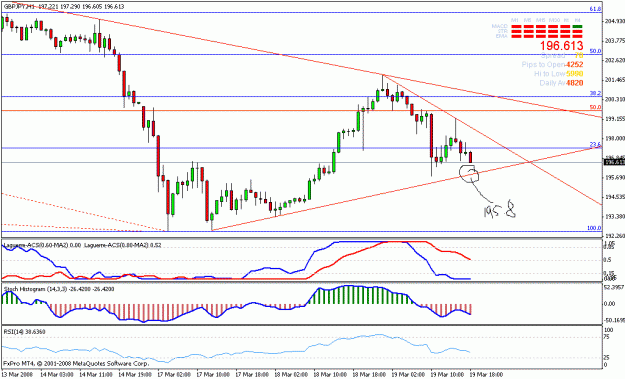Click time axis label 14 Mar 03:00
This screenshot has height=379, width=625.
(x=56, y=375)
